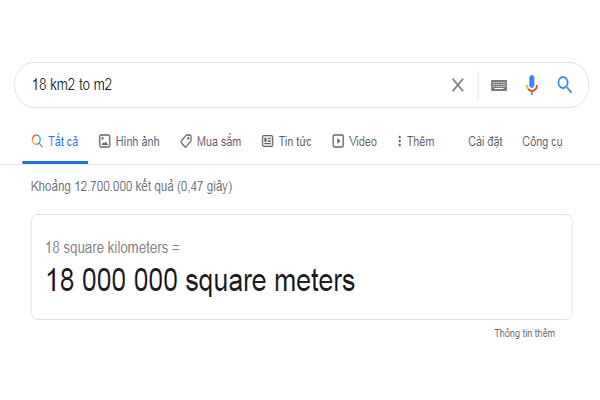
Task: Switch to the Video tab label
Action: [362, 141]
